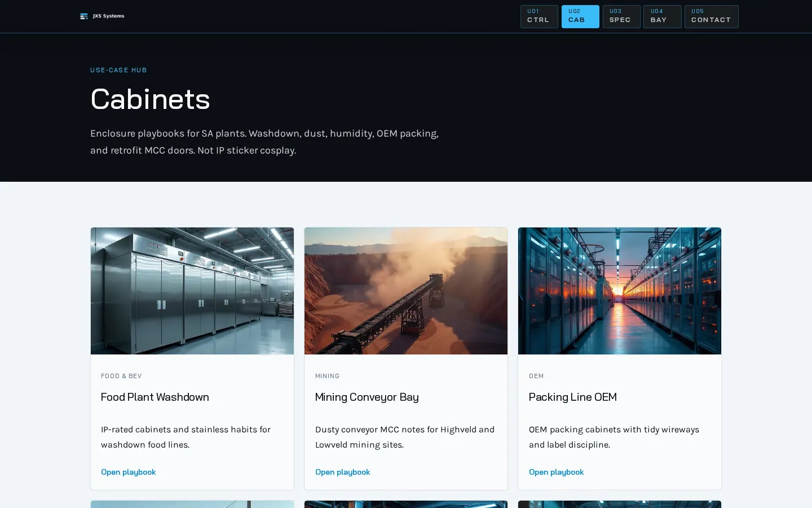The height and width of the screenshot is (508, 812).
Task: Click the JXS Systems logo icon
Action: pyautogui.click(x=84, y=16)
